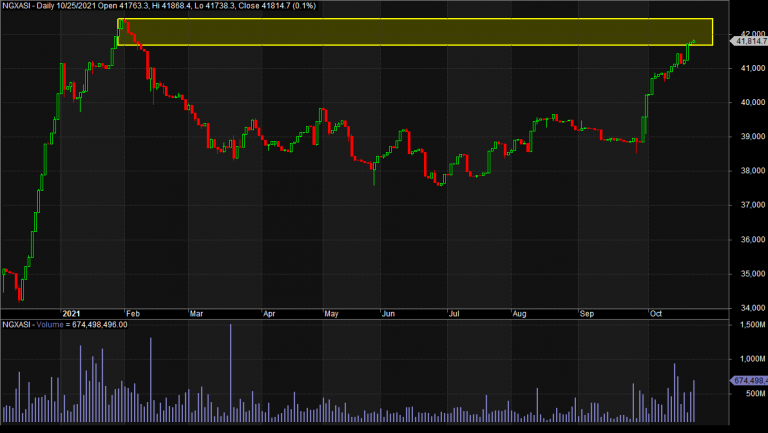Click the NGXASI Daily chart title text
768x433 pixels.
tap(159, 6)
